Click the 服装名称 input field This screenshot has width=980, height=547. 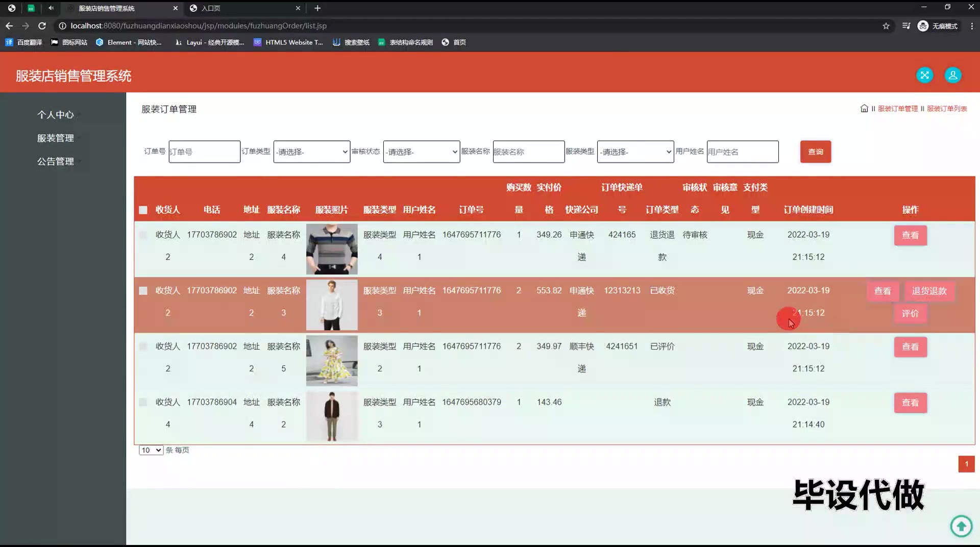pos(528,152)
